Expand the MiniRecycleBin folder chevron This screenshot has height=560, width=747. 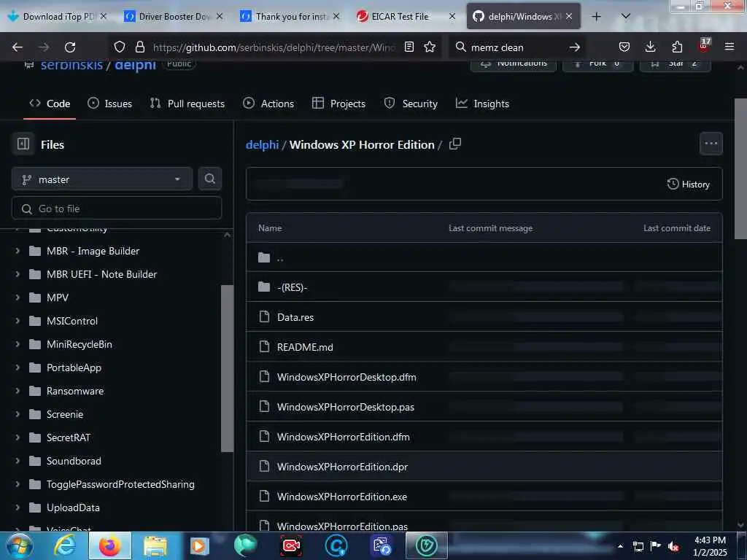[18, 344]
